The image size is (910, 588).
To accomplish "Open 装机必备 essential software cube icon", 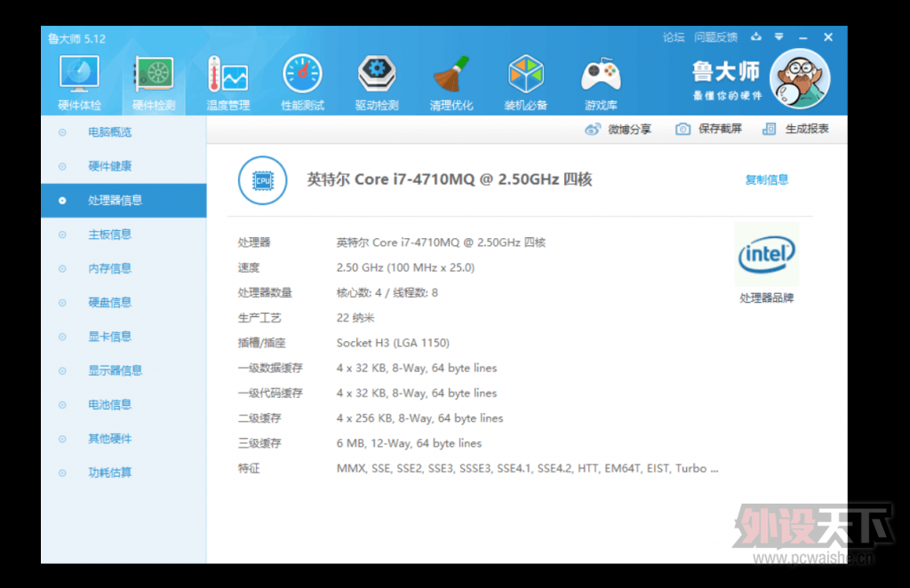I will (525, 83).
